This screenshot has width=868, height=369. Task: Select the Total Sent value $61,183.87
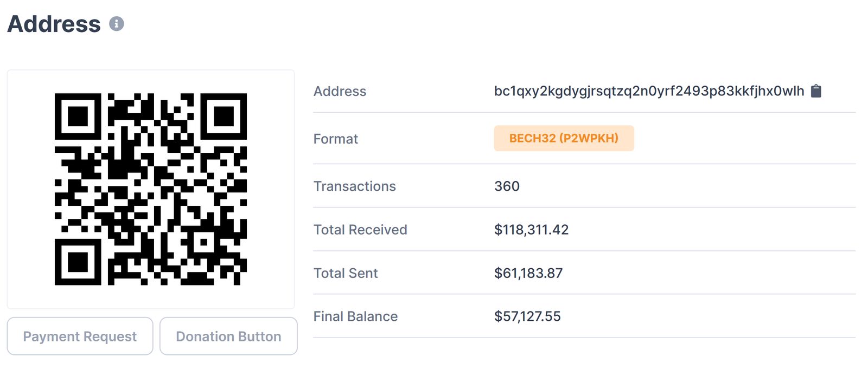coord(528,273)
